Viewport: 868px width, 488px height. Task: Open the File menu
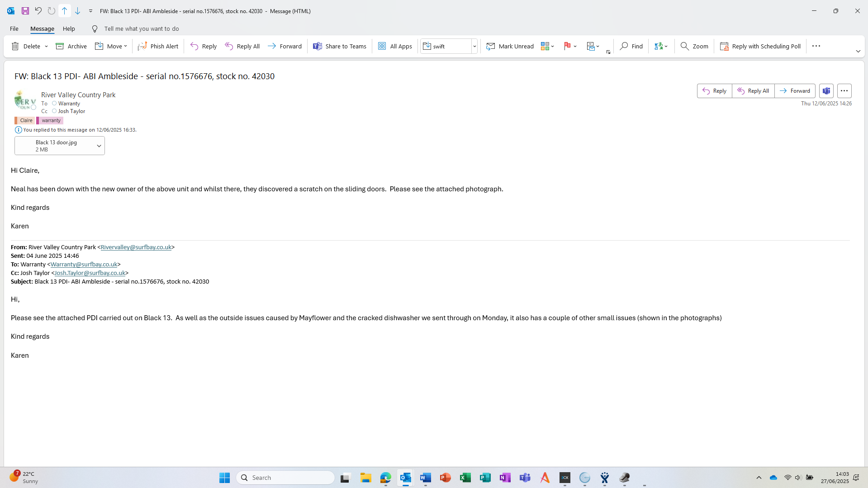pyautogui.click(x=14, y=28)
